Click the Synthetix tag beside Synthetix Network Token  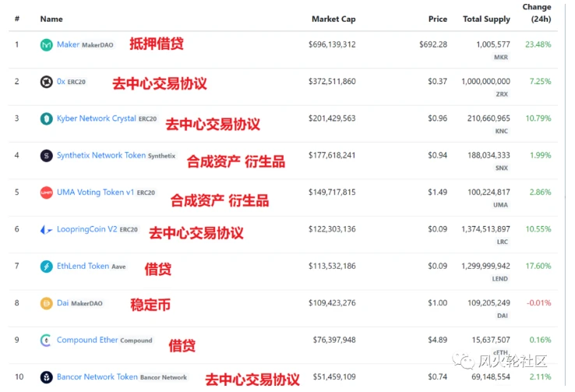pyautogui.click(x=162, y=156)
